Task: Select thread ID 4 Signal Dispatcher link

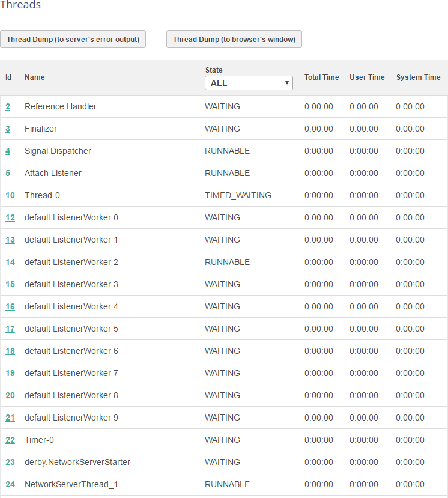Action: coord(8,151)
